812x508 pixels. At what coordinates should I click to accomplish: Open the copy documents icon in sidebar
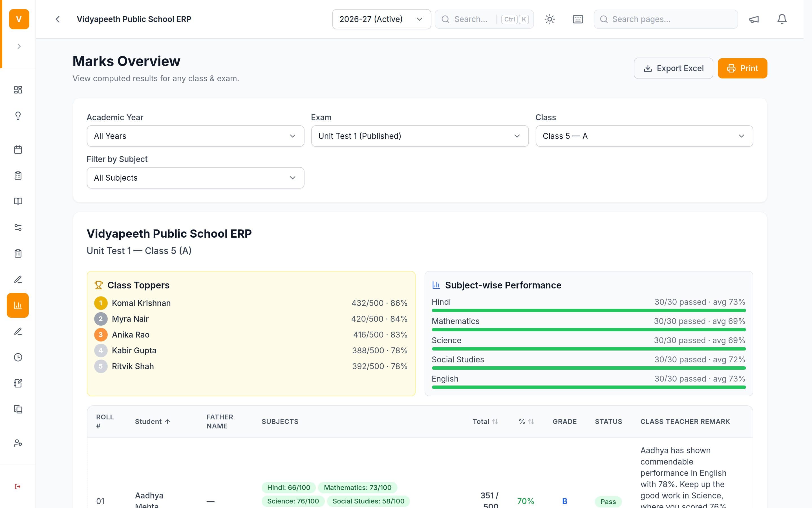pos(18,409)
